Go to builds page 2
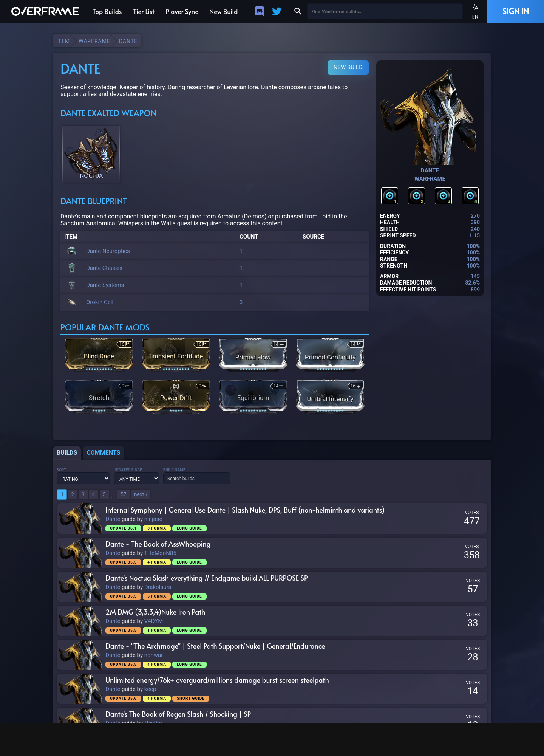 pyautogui.click(x=73, y=494)
